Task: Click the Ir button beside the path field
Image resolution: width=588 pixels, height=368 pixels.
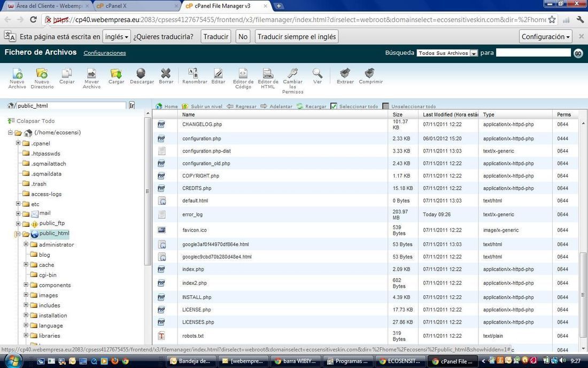Action: pos(132,105)
